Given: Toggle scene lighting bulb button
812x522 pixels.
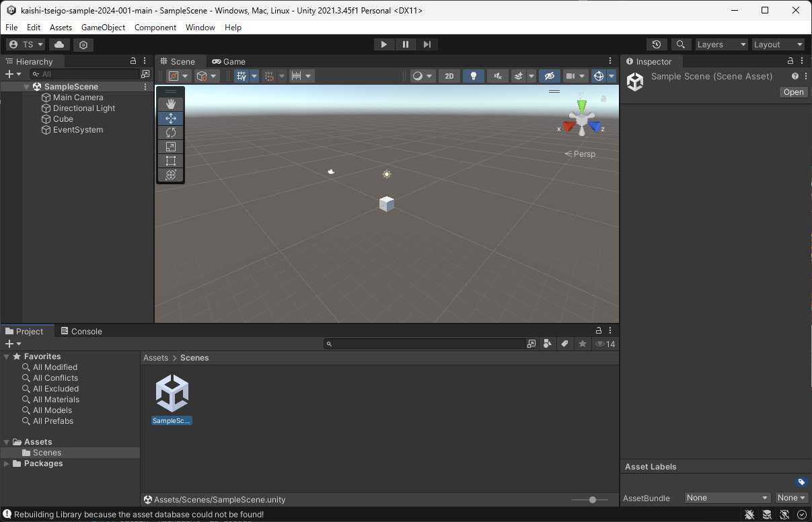Looking at the screenshot, I should pyautogui.click(x=474, y=76).
